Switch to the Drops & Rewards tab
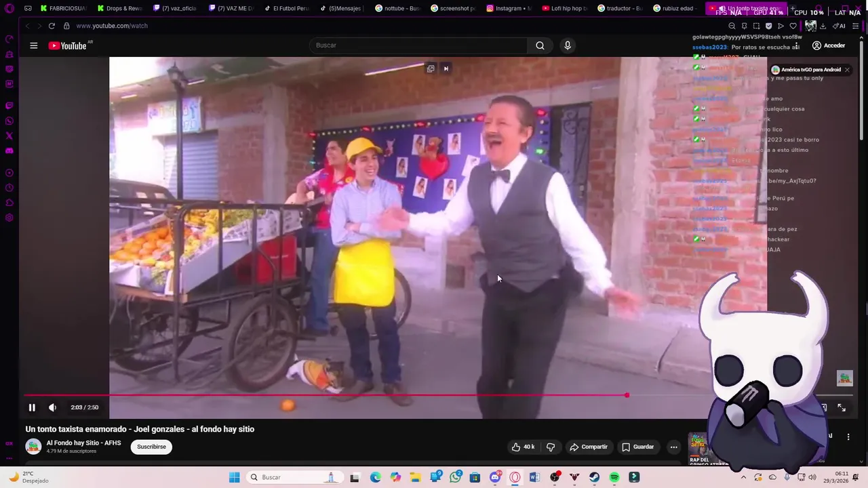Screen dimensions: 868x488 (119, 9)
